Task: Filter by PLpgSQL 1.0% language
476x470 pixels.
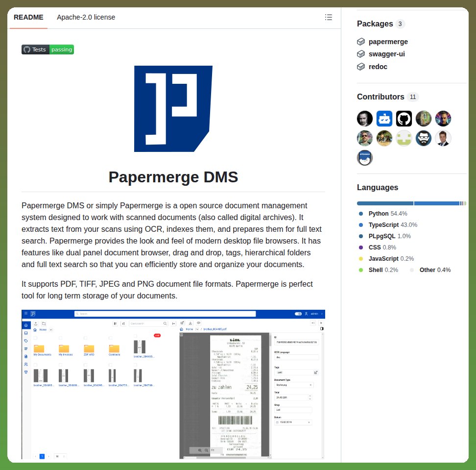Action: coord(385,236)
